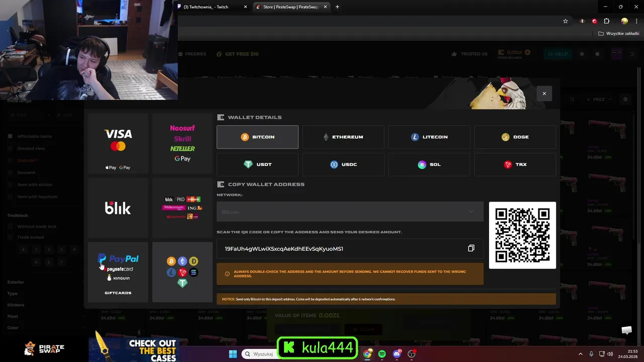Open the Wszystkie zakładki bookmarks folder

click(x=618, y=34)
